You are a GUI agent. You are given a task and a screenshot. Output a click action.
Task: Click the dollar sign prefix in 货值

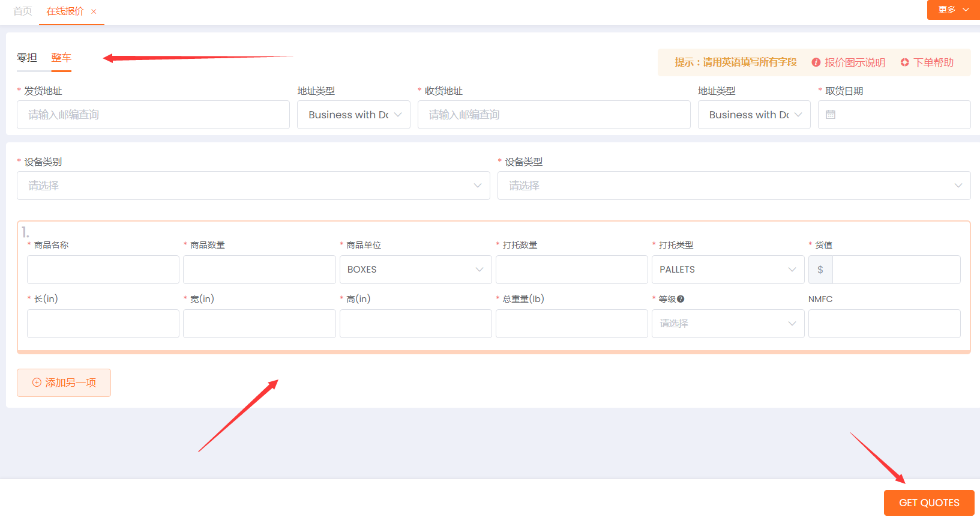[x=820, y=270]
